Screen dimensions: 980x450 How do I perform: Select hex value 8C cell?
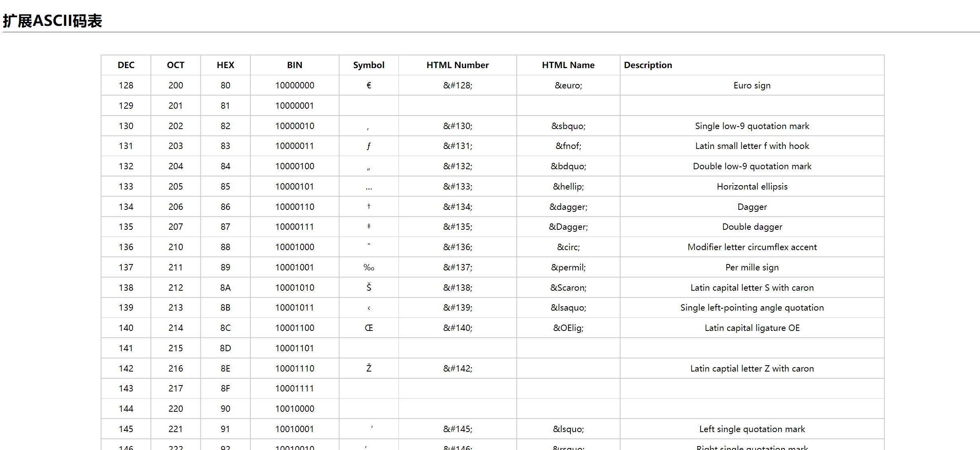(x=225, y=328)
